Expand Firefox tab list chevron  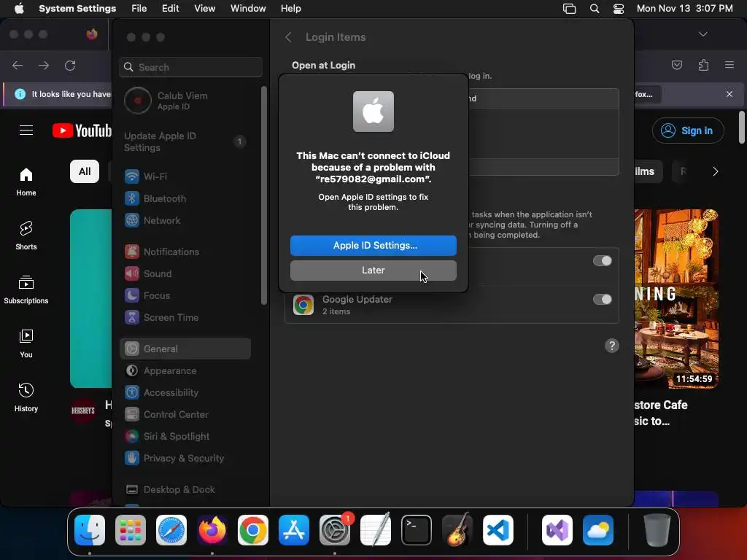click(x=703, y=34)
